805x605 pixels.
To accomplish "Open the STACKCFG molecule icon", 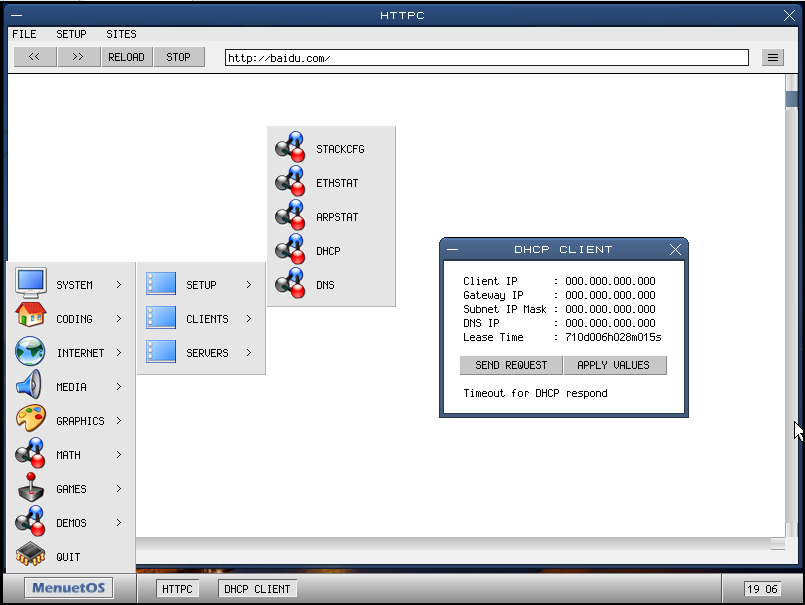I will [x=290, y=148].
